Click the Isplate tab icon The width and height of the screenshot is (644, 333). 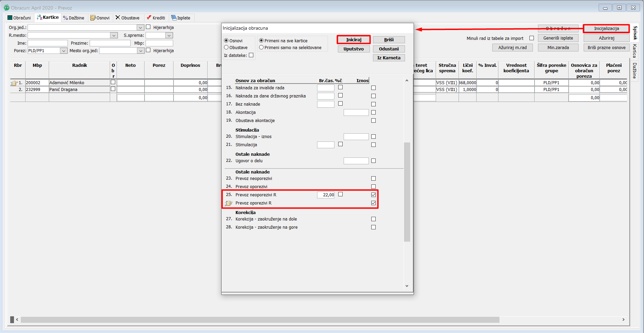(174, 18)
